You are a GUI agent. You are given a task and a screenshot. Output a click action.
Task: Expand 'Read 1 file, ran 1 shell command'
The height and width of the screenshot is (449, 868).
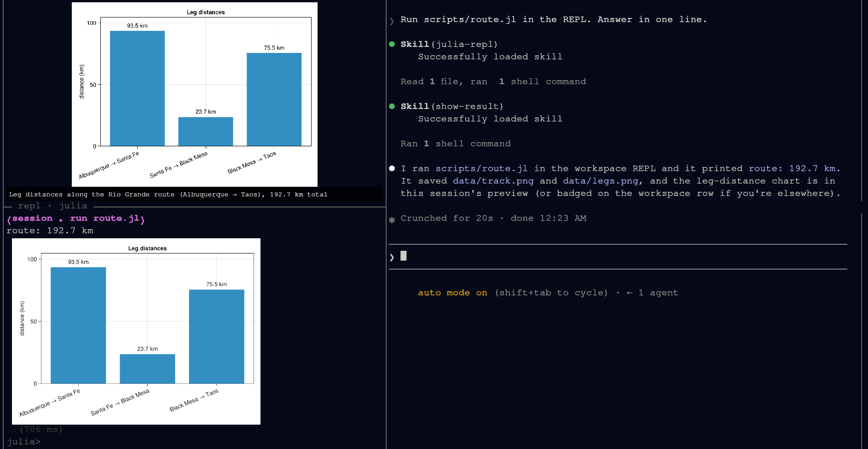click(493, 81)
